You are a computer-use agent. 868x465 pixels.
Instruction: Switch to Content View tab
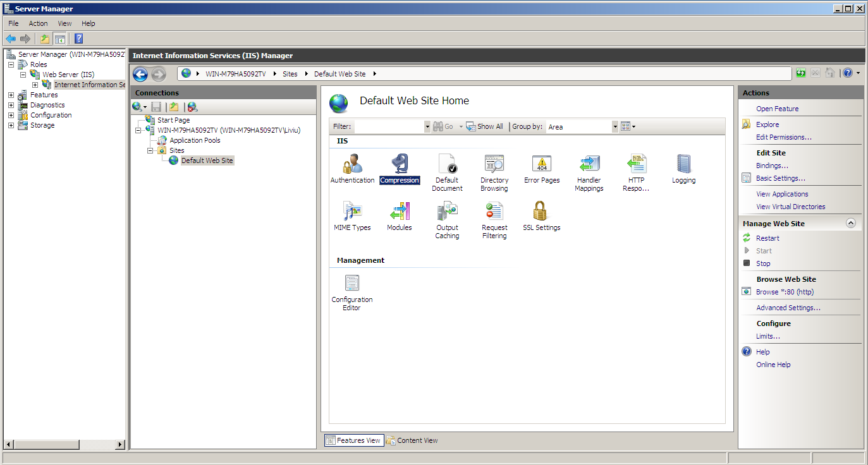pyautogui.click(x=412, y=440)
